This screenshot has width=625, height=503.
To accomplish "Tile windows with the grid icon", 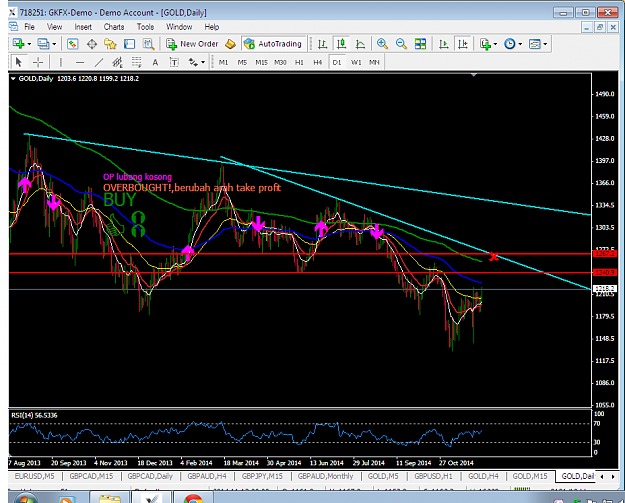I will click(420, 44).
